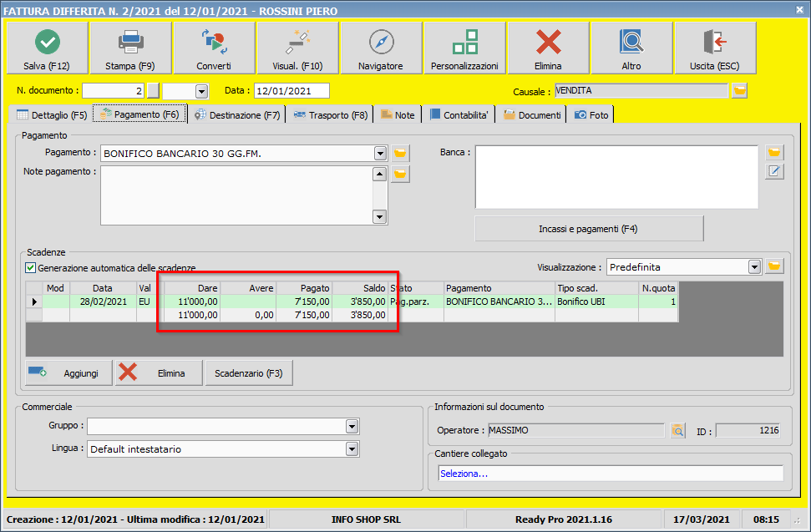811x532 pixels.
Task: Click edit icon beside Banca box
Action: tap(774, 171)
